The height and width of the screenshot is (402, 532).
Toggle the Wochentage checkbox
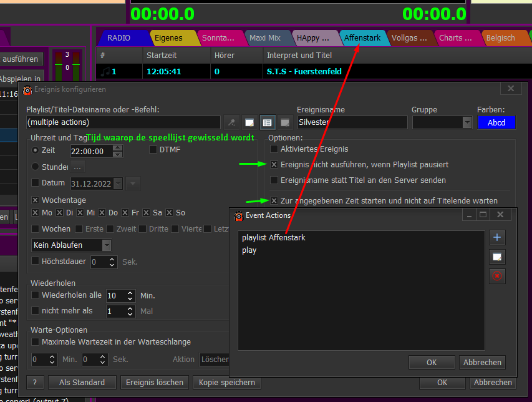(35, 200)
